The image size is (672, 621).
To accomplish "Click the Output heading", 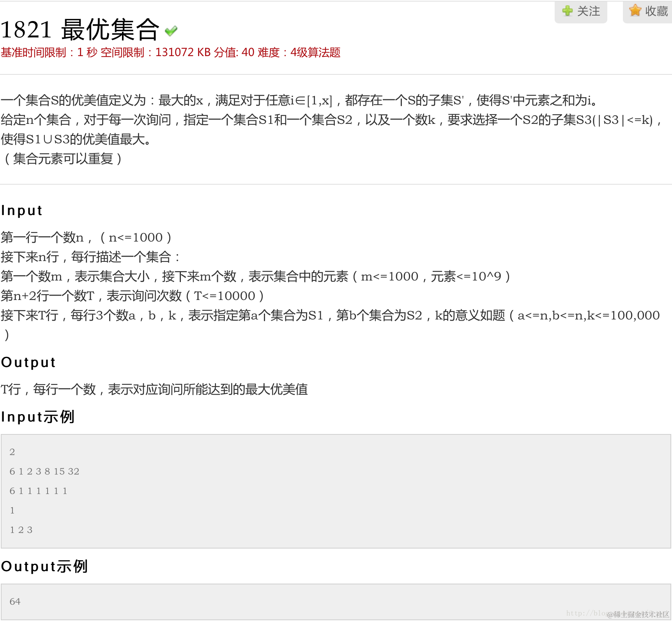I will click(28, 362).
